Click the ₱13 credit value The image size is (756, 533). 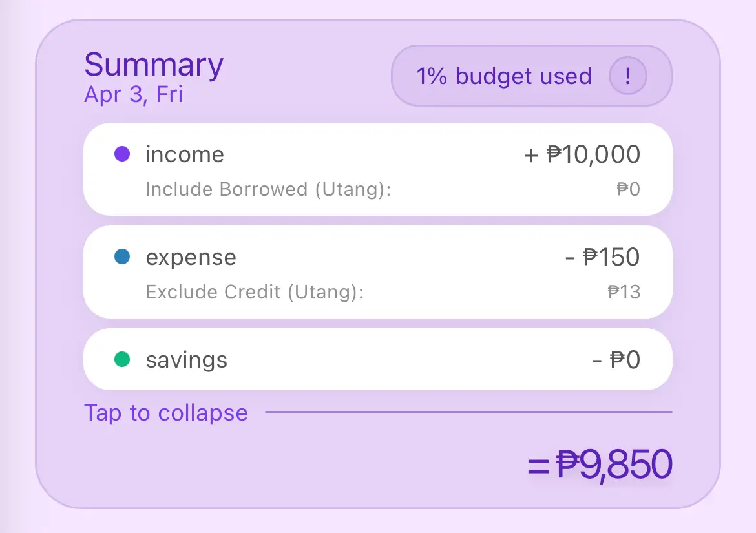point(624,292)
